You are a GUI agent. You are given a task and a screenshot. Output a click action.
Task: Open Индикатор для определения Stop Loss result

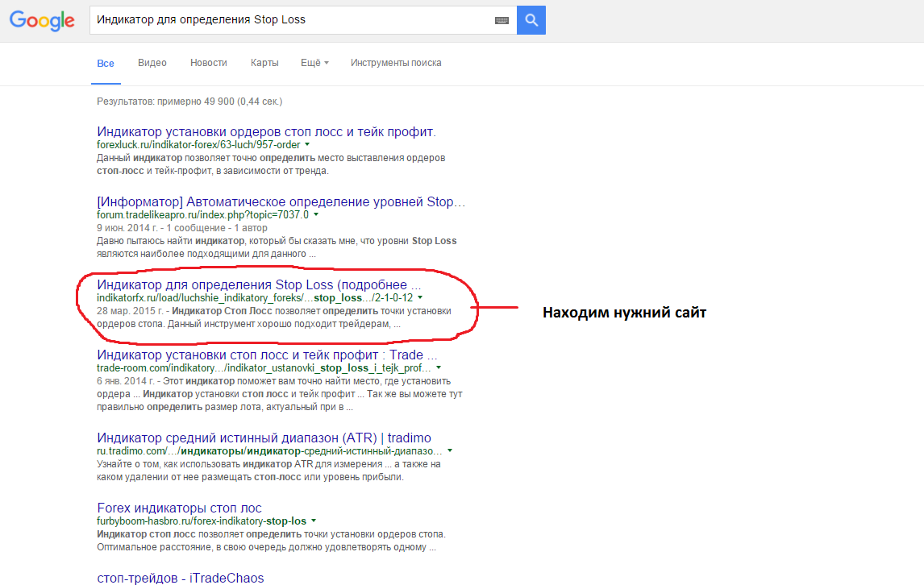pos(260,284)
